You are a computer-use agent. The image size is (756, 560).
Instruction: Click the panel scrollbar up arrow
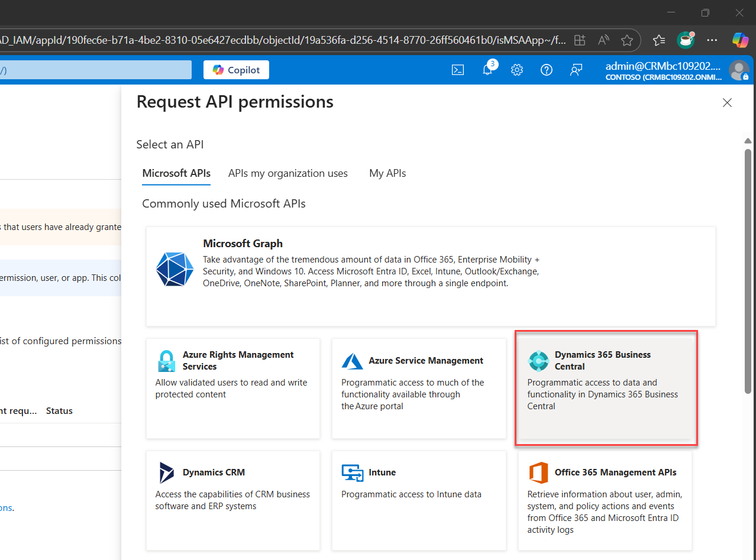pyautogui.click(x=748, y=141)
